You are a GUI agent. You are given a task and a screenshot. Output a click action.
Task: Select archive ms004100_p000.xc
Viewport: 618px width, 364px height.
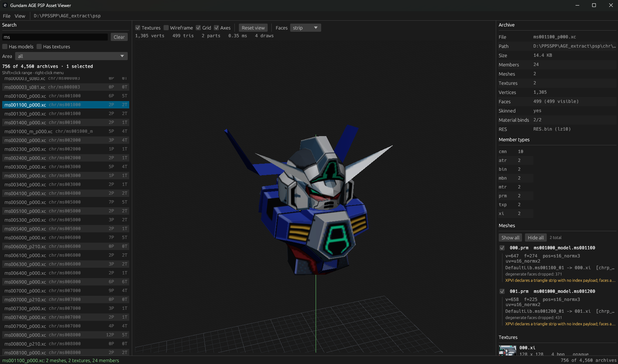coord(66,193)
